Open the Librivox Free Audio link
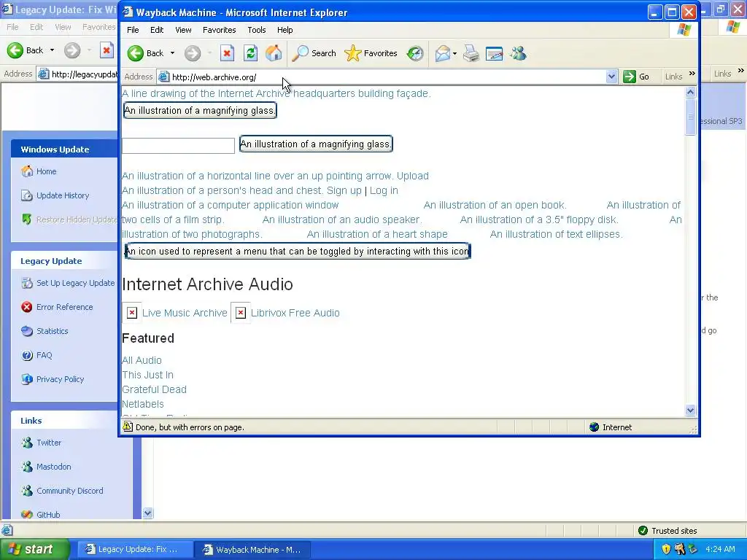 pyautogui.click(x=295, y=313)
